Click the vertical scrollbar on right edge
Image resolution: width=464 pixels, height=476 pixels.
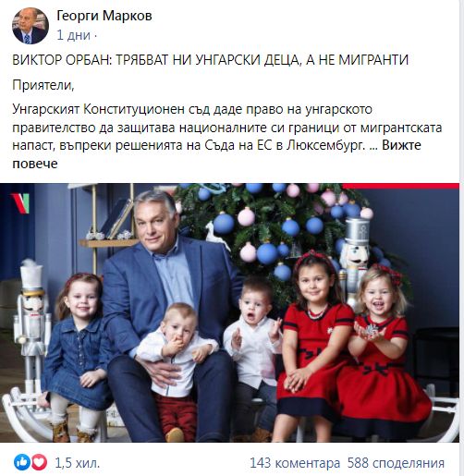pyautogui.click(x=461, y=238)
